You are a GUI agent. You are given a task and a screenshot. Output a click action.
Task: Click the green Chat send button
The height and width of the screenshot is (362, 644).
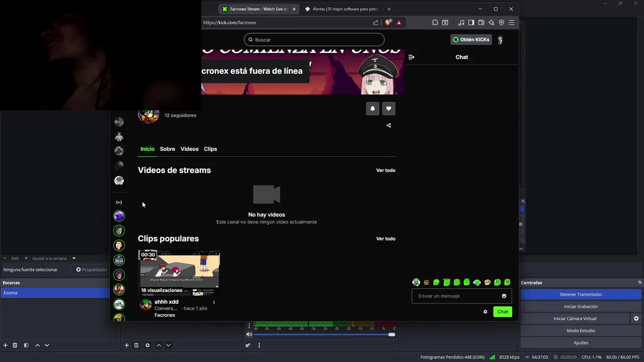coord(503,312)
